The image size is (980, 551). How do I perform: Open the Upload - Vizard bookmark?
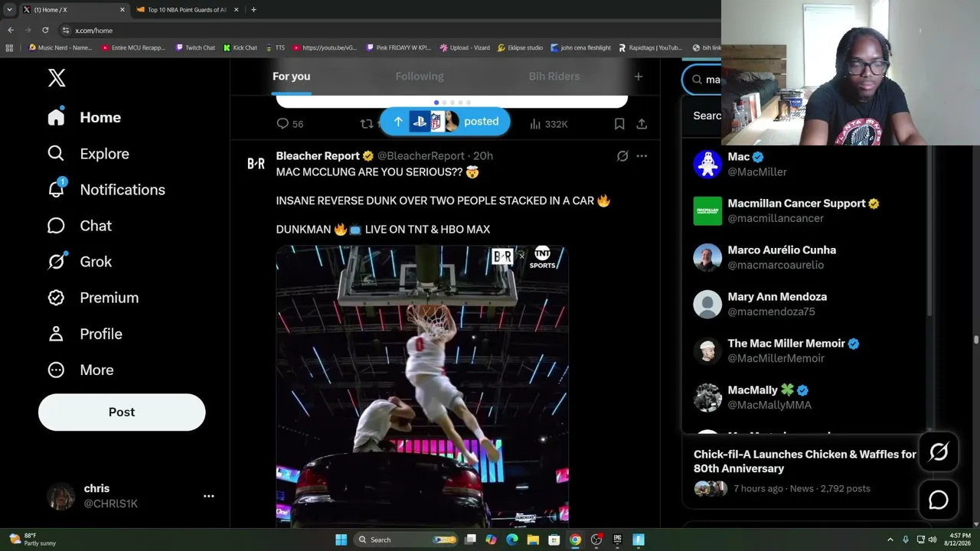click(465, 48)
